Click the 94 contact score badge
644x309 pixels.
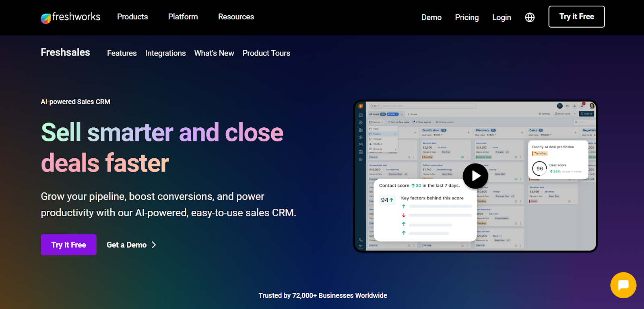(x=387, y=200)
